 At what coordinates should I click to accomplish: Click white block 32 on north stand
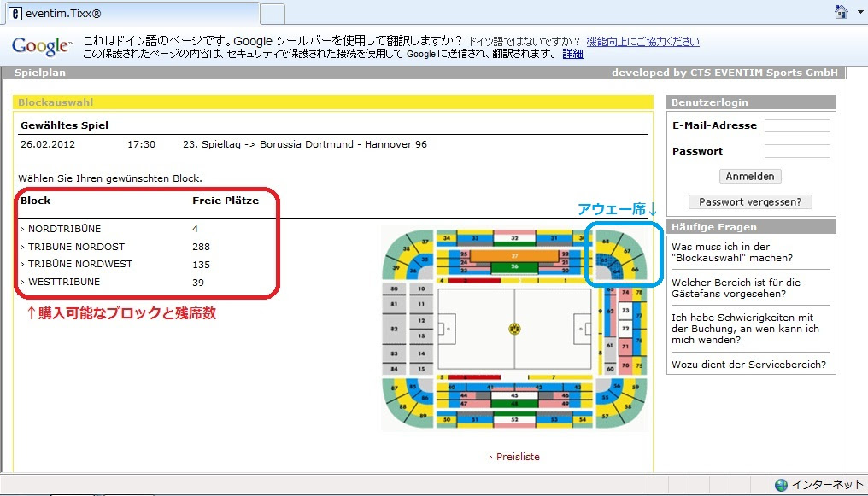point(514,238)
